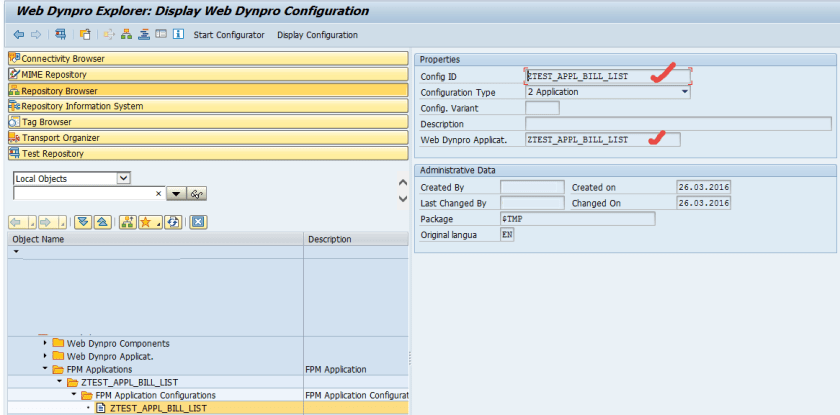
Task: Click the glasses display icon beside search field
Action: (x=198, y=193)
